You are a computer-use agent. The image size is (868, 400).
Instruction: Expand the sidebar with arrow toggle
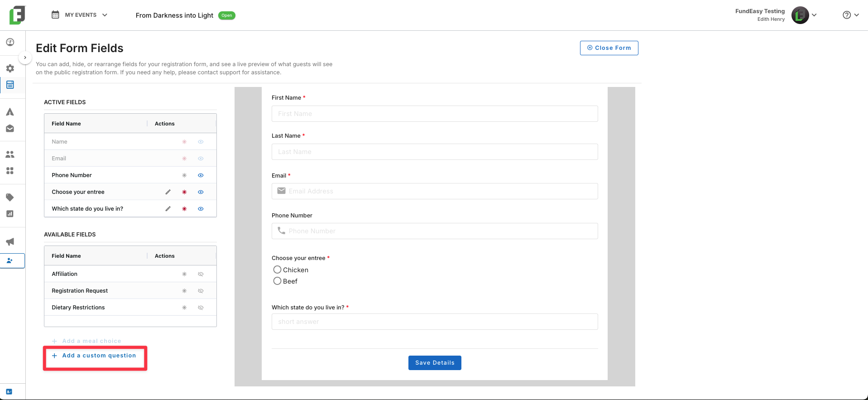click(x=25, y=58)
